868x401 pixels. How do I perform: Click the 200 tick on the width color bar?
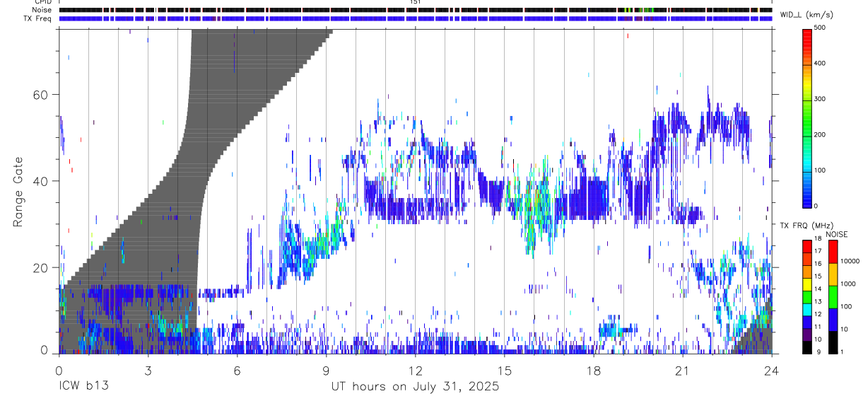pos(821,134)
